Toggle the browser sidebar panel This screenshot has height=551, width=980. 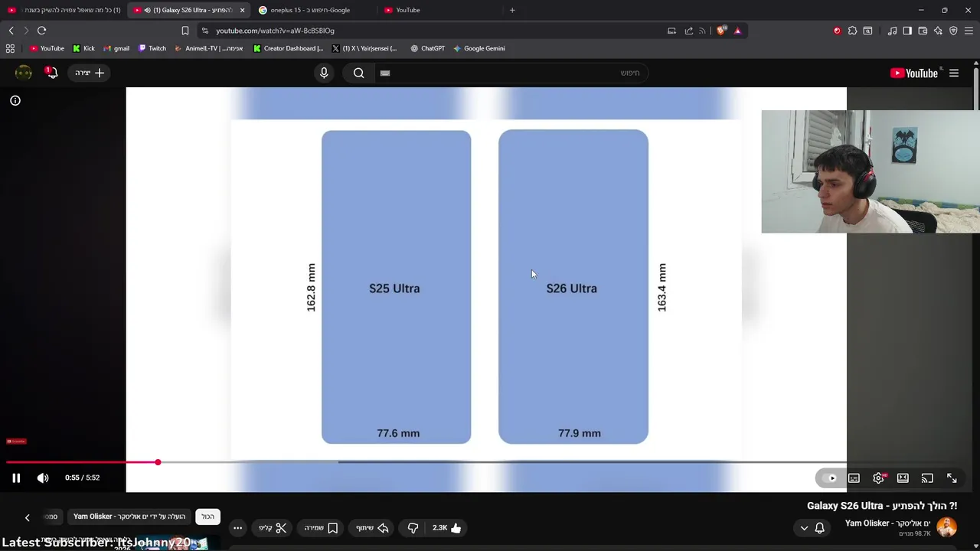pyautogui.click(x=907, y=31)
